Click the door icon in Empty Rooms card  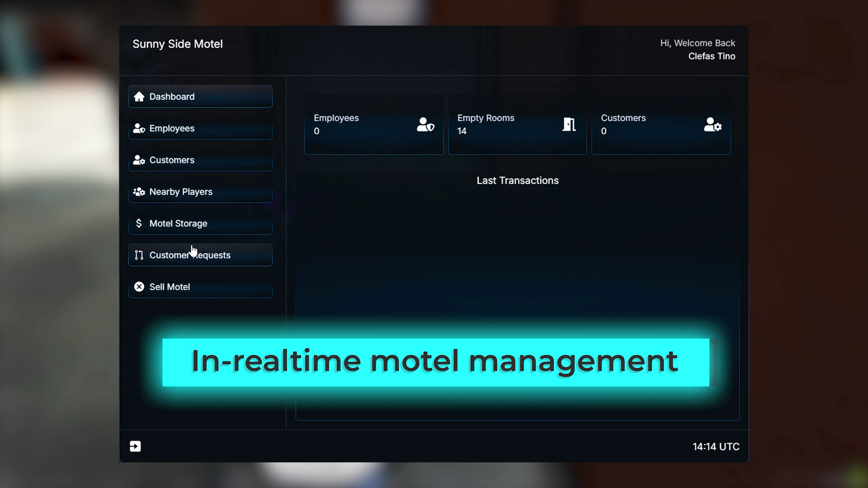coord(569,124)
